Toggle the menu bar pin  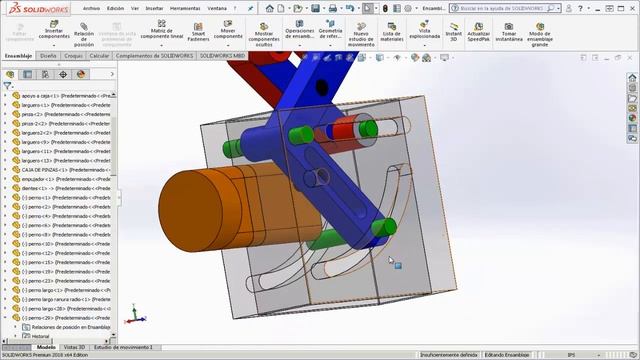tap(250, 8)
